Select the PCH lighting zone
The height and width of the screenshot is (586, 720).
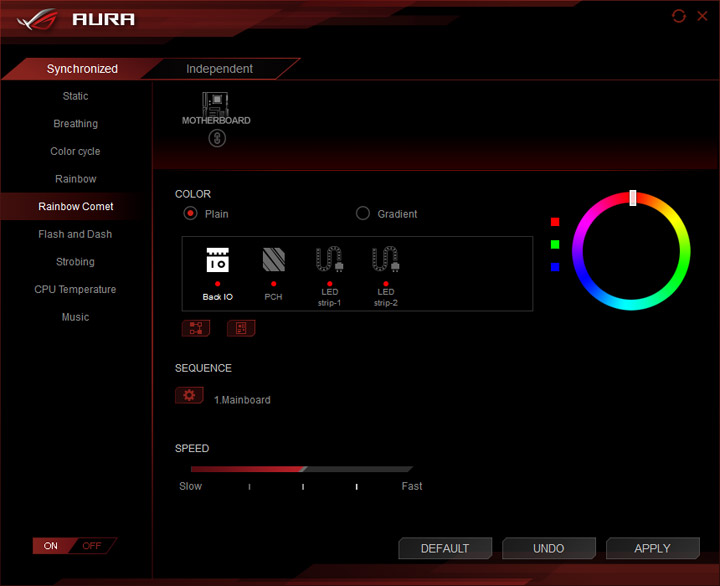(x=274, y=275)
